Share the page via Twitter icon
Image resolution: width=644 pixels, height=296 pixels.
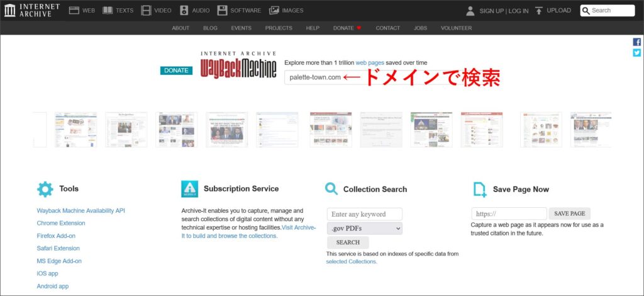636,53
